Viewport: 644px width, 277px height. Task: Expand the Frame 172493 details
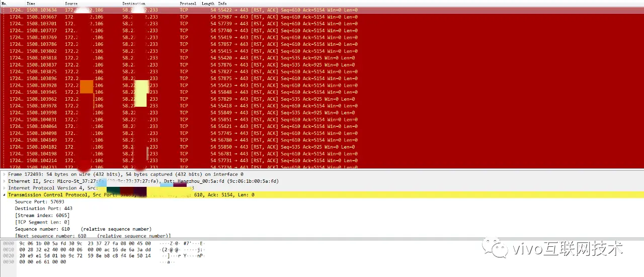pos(5,174)
